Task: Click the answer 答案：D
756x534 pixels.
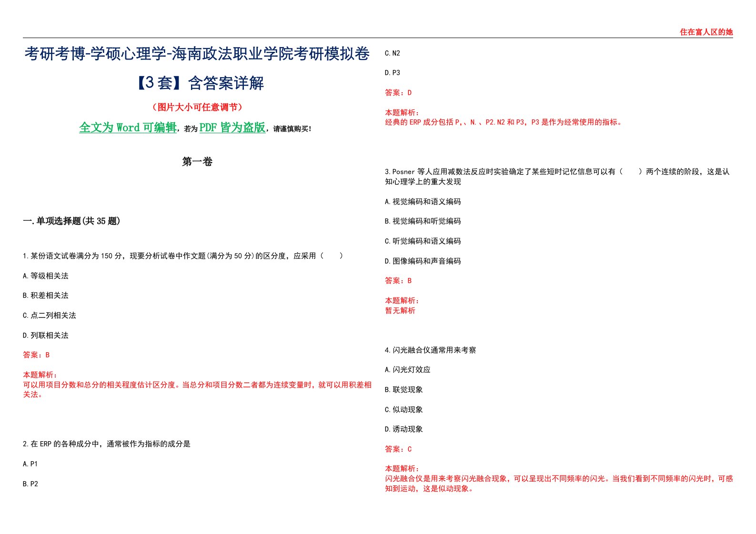Action: coord(398,93)
